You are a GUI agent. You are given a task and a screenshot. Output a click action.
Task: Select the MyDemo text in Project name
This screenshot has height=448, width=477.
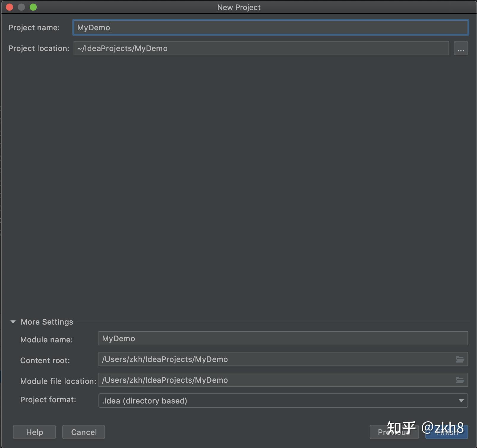pyautogui.click(x=93, y=27)
